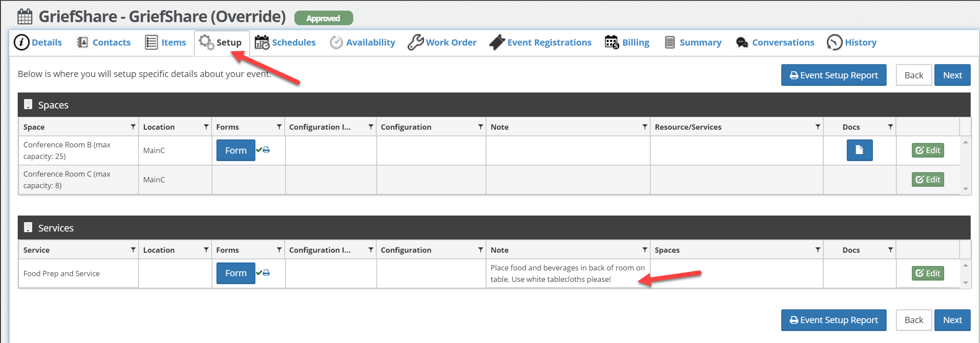The width and height of the screenshot is (980, 343).
Task: Click the Services table scrollbar up arrow
Action: point(965,265)
